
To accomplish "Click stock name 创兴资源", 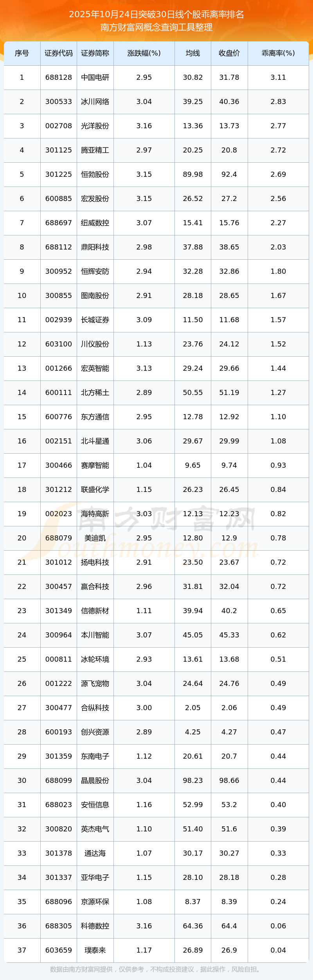I will click(95, 732).
